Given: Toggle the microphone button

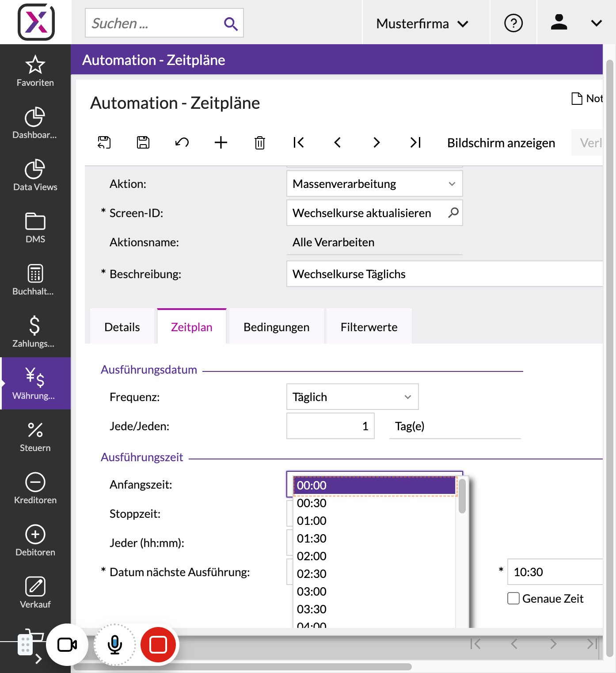Looking at the screenshot, I should [115, 645].
